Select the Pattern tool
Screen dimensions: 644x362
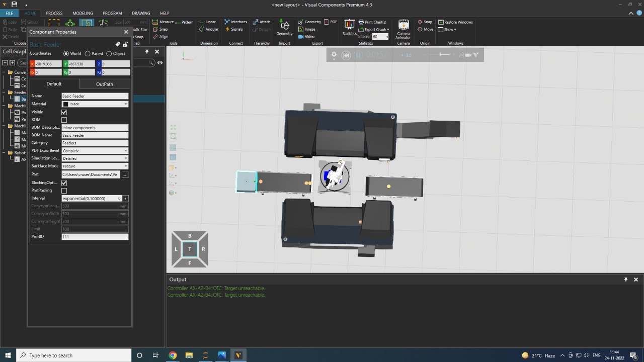[x=184, y=22]
